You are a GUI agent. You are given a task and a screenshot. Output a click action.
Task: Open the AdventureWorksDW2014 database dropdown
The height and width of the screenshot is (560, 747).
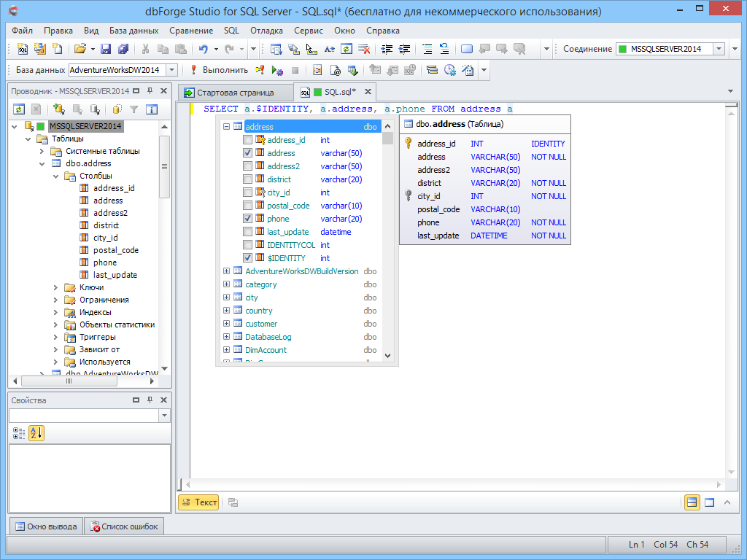point(172,70)
